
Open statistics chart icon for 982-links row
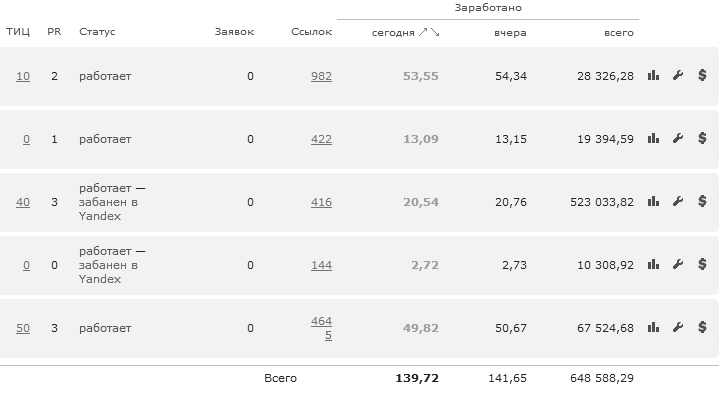tap(653, 76)
